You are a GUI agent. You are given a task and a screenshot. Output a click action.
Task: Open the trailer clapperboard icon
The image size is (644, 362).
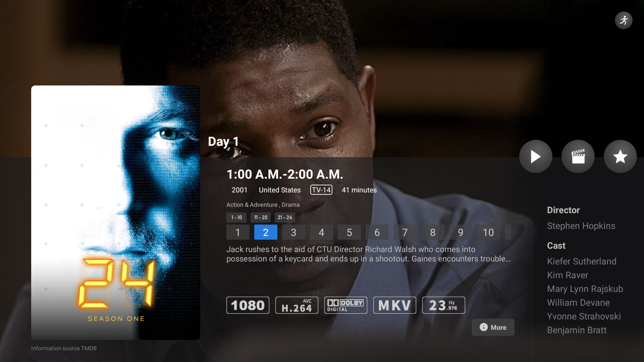tap(578, 157)
